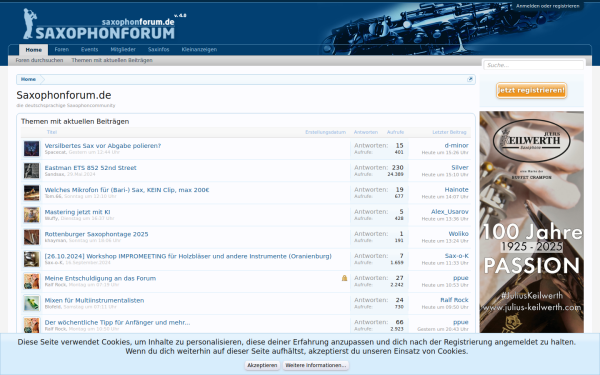Open avatar beside Meine Entschuldigung an das Forum
This screenshot has width=600, height=375.
coord(31,281)
